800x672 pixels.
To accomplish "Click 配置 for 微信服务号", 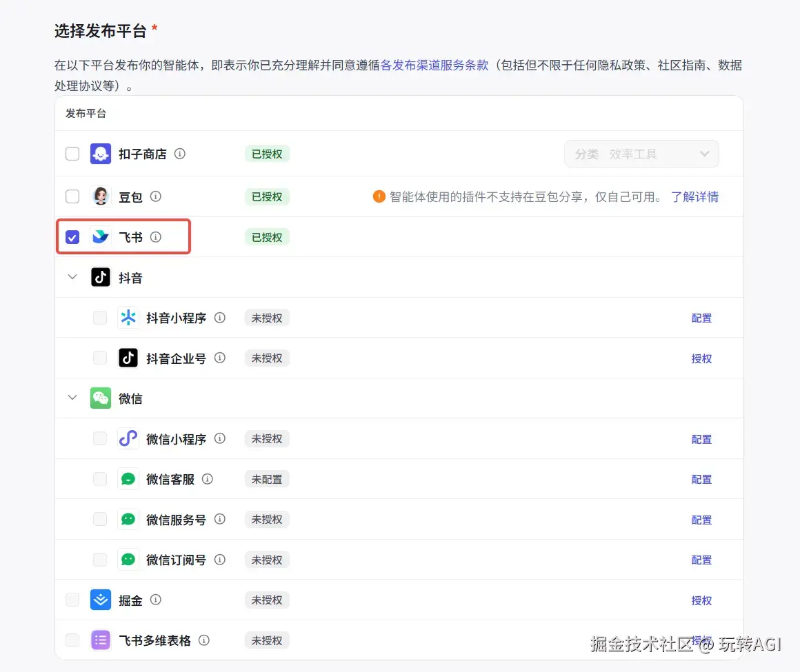I will [701, 520].
